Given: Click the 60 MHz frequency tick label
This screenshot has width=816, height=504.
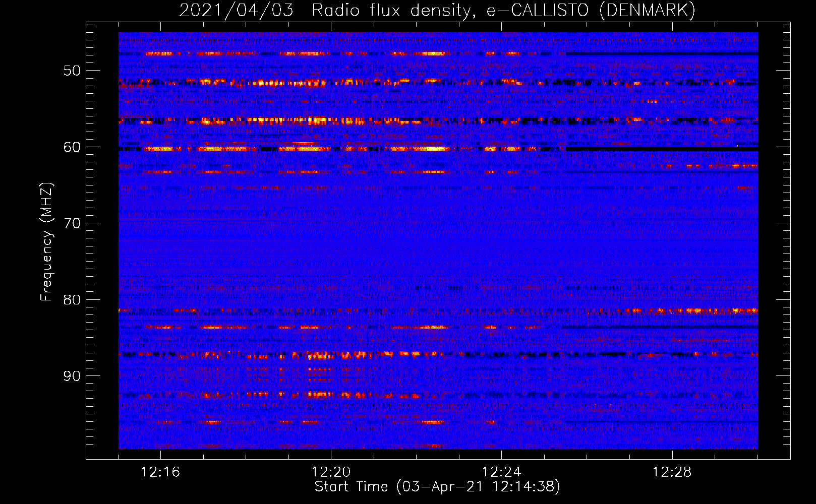Looking at the screenshot, I should click(72, 147).
